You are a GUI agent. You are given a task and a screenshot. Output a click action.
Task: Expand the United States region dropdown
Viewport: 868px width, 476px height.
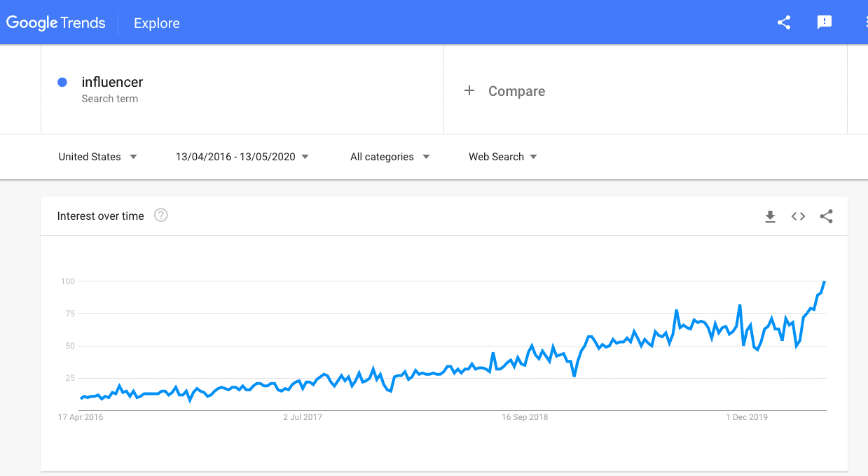[x=97, y=157]
